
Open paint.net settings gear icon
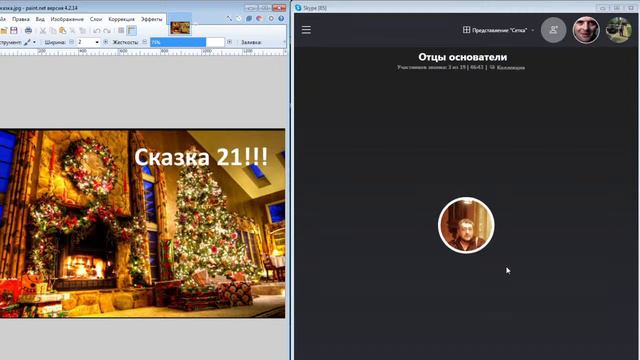click(271, 18)
